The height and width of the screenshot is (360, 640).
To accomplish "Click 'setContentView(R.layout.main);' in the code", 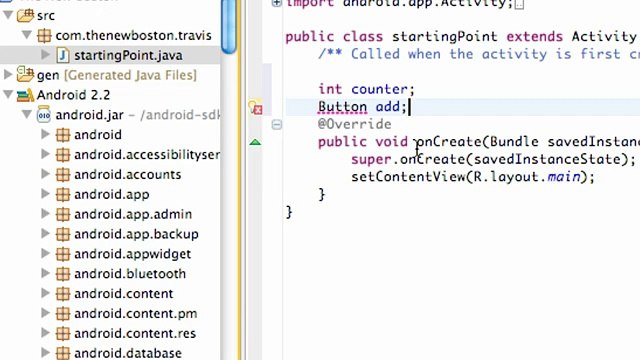I will tap(473, 177).
